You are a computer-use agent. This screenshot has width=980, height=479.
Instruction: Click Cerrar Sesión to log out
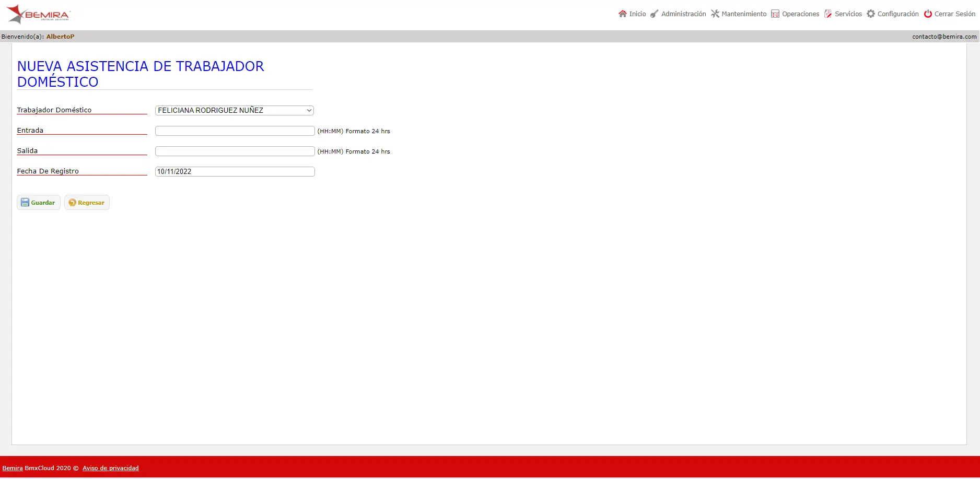click(x=955, y=14)
